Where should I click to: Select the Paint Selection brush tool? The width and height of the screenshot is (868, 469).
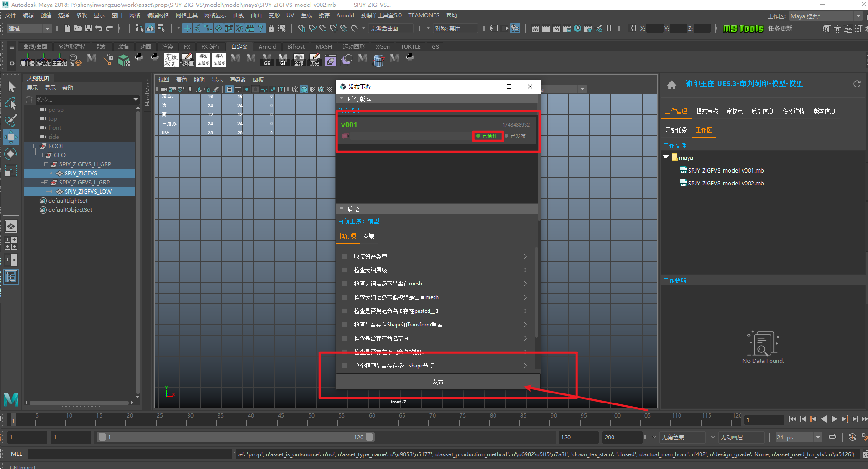[x=11, y=120]
